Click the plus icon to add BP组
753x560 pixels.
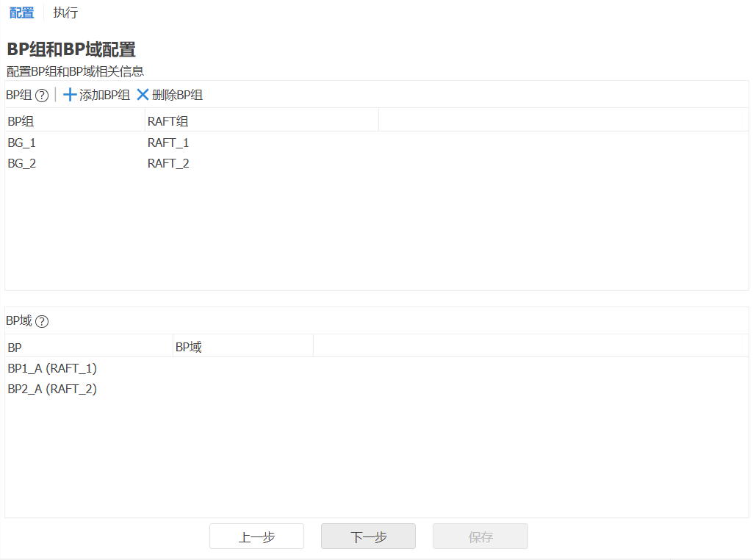tap(70, 95)
